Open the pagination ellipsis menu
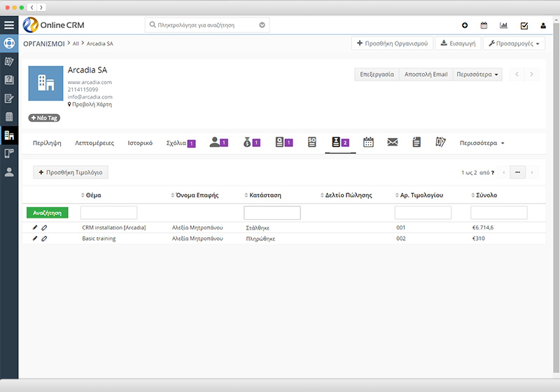The height and width of the screenshot is (392, 560). pyautogui.click(x=517, y=172)
